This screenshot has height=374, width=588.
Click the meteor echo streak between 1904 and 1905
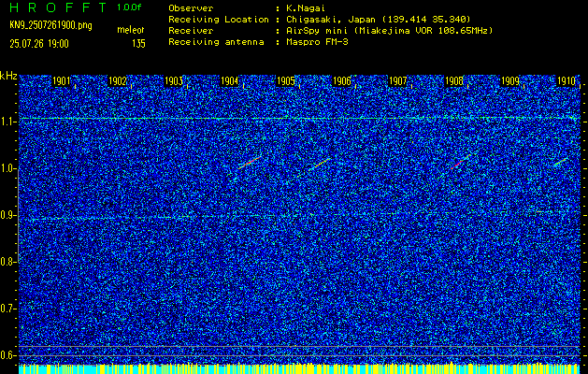[250, 163]
